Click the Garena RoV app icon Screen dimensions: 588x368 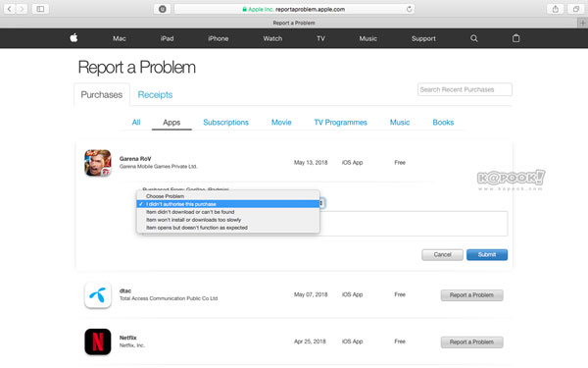pyautogui.click(x=97, y=163)
